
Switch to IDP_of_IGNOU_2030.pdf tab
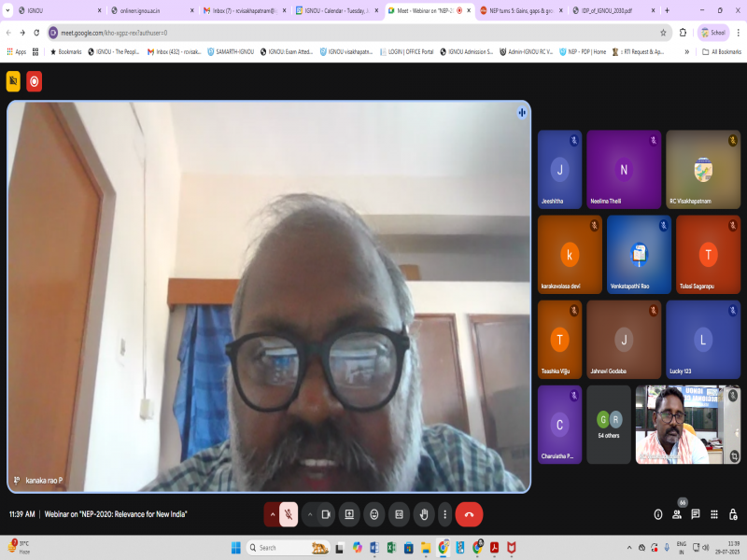click(613, 10)
